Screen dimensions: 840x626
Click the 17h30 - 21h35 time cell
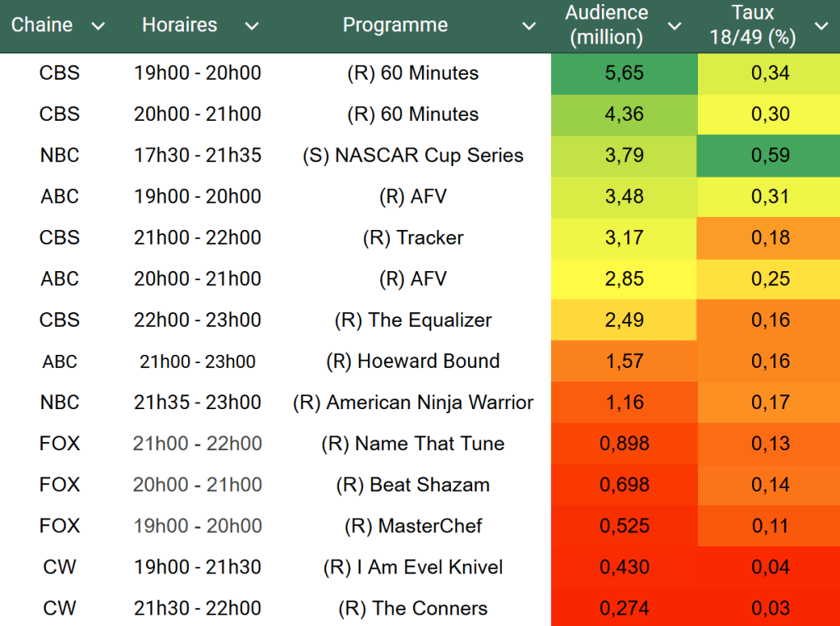197,155
